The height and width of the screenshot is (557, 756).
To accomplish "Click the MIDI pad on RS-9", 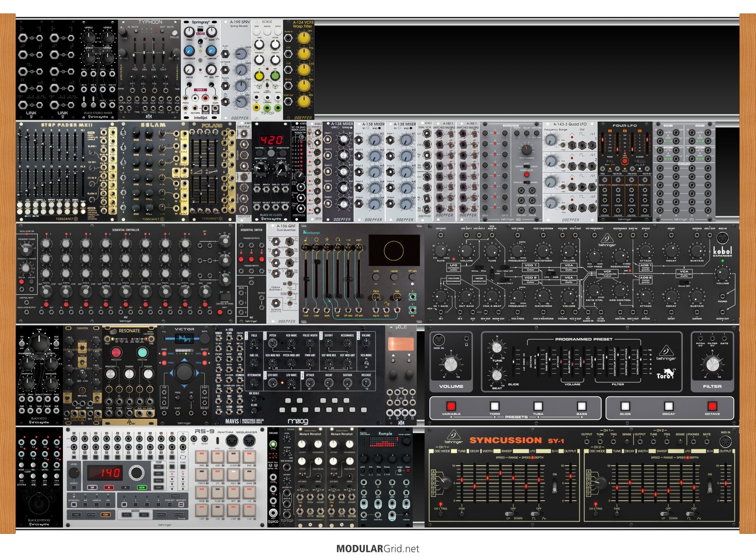I will point(202,457).
